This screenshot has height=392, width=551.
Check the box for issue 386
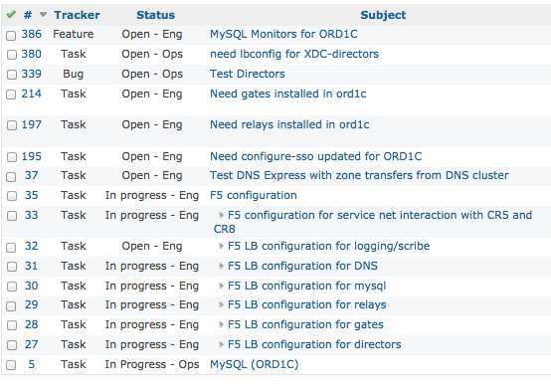[11, 36]
